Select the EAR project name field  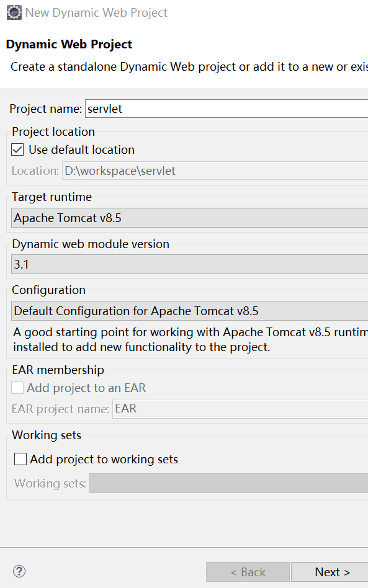tap(240, 408)
